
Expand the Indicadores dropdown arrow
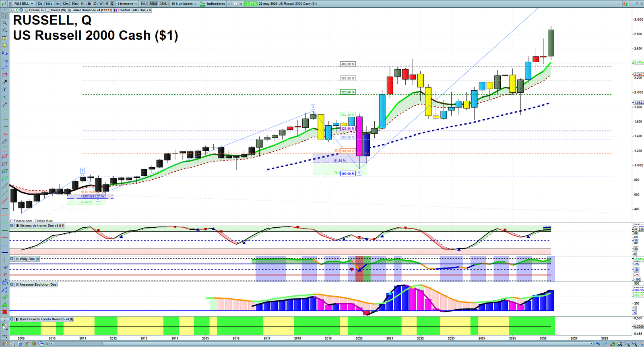coord(229,4)
